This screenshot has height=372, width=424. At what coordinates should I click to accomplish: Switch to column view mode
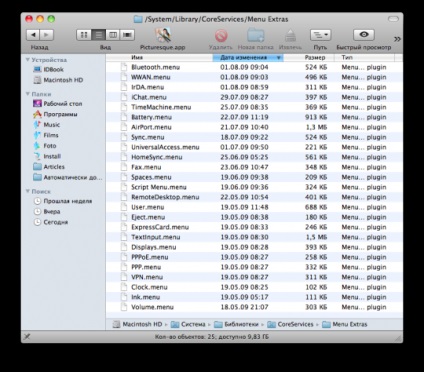click(113, 35)
